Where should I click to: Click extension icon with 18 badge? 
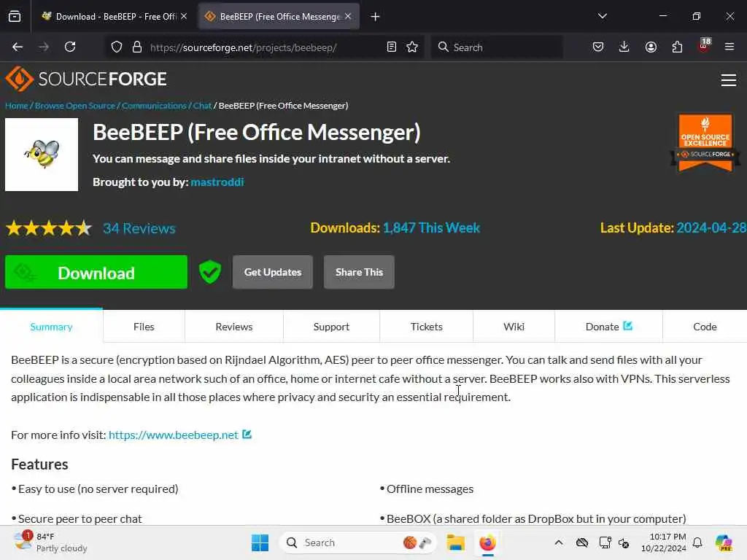[704, 46]
